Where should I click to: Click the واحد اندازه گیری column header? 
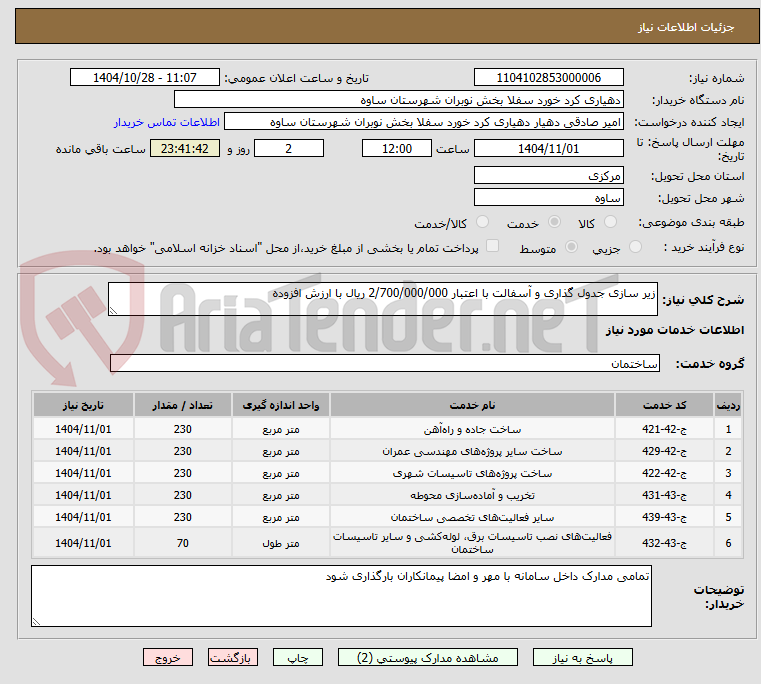click(x=281, y=405)
